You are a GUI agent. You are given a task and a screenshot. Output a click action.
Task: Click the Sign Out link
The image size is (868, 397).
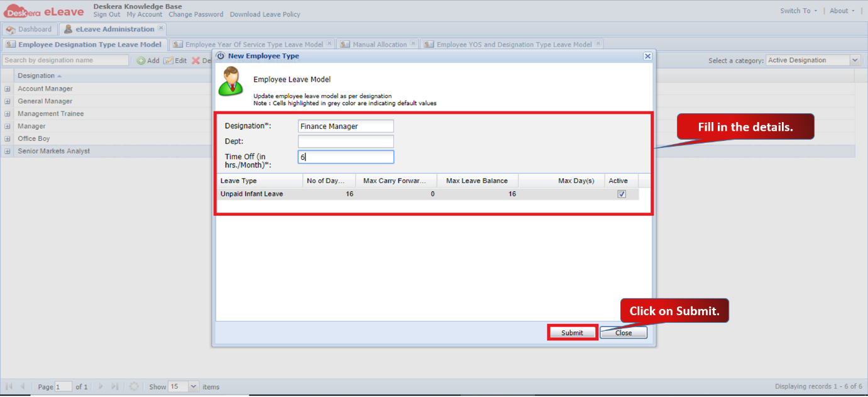tap(107, 14)
